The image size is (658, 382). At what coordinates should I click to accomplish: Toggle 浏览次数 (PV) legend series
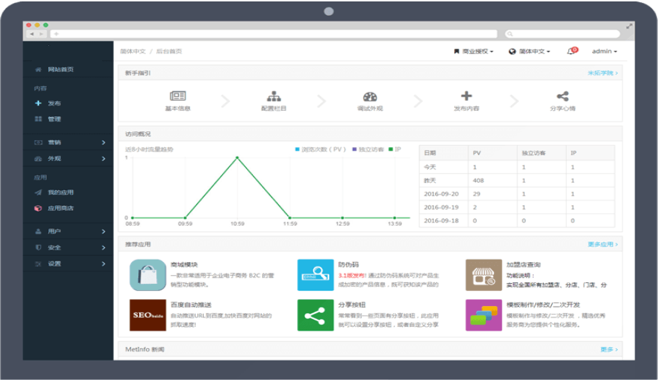coord(321,149)
